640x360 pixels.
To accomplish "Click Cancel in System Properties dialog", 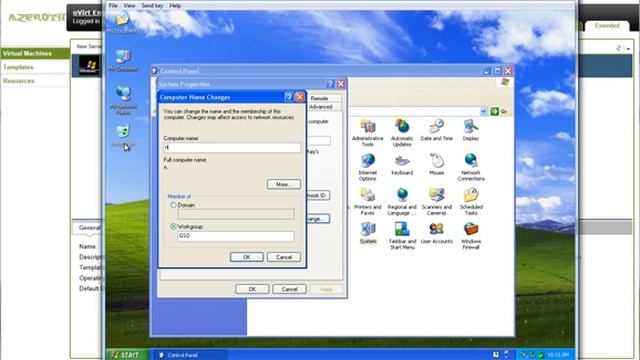I will click(289, 289).
